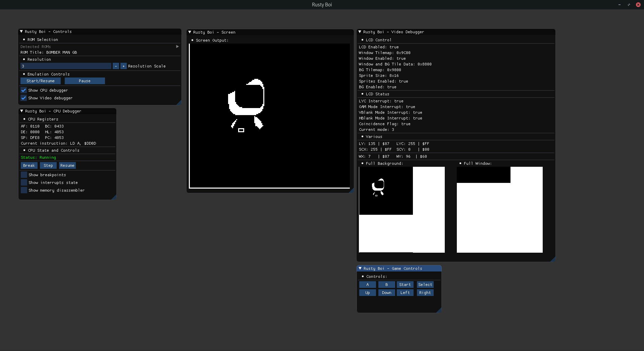
Task: Uncheck Show CPU debugger
Action: tap(24, 90)
